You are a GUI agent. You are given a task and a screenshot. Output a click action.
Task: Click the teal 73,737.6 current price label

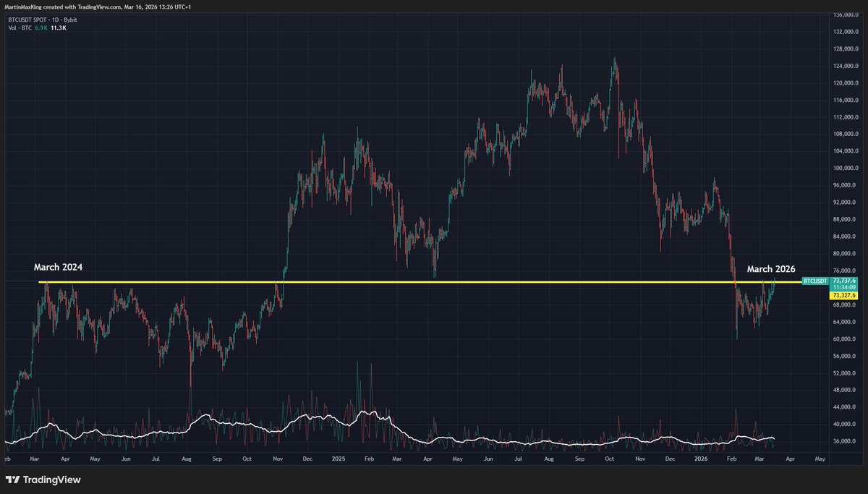843,281
